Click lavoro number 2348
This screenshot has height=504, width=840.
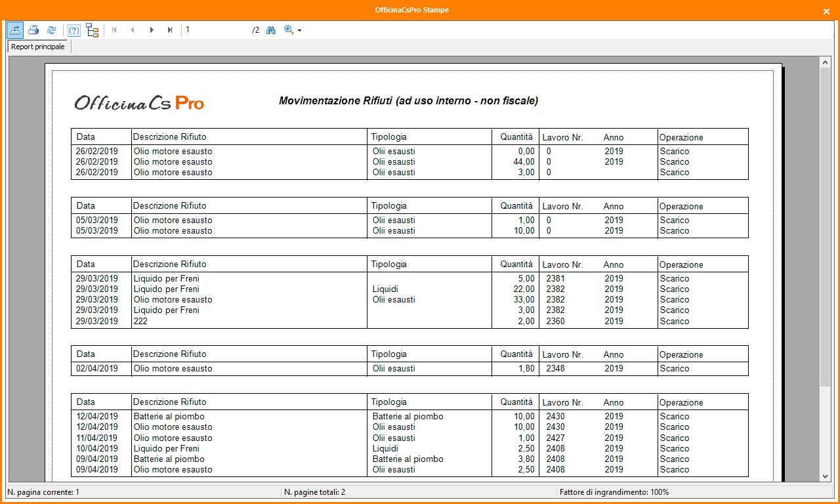[555, 369]
